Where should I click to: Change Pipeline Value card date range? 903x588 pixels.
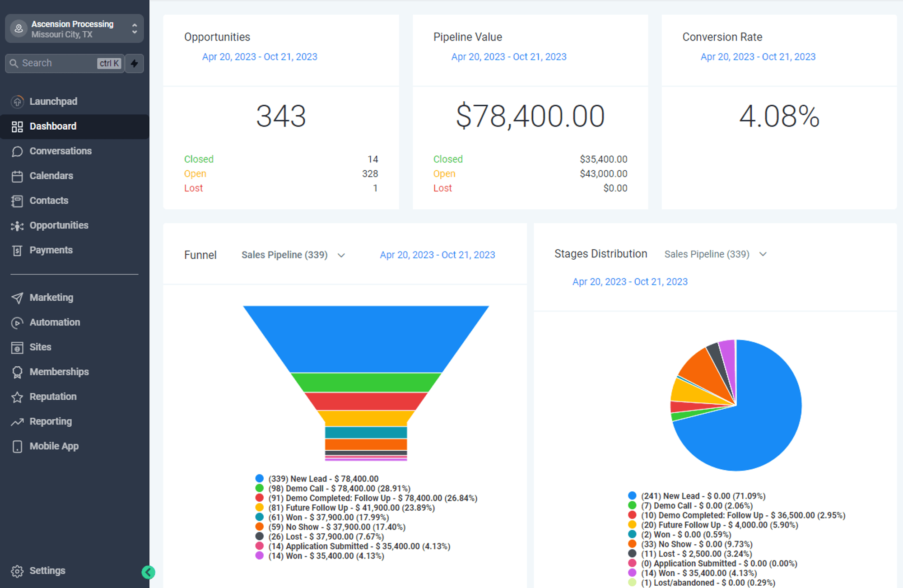point(509,57)
